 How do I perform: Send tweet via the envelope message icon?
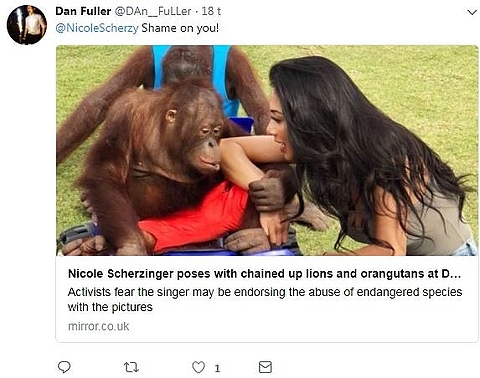tap(265, 367)
